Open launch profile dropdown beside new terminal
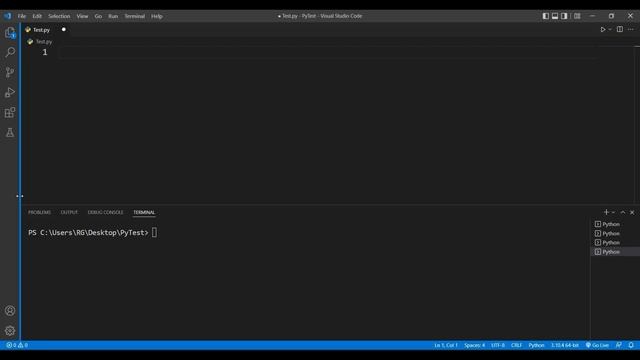The image size is (640, 360). 613,212
